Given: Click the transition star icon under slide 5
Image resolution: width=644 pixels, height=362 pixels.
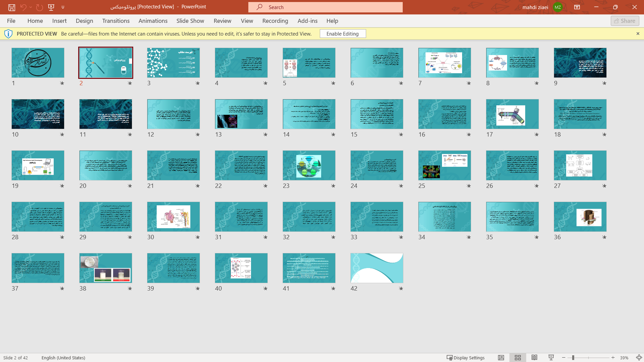Looking at the screenshot, I should pos(333,83).
